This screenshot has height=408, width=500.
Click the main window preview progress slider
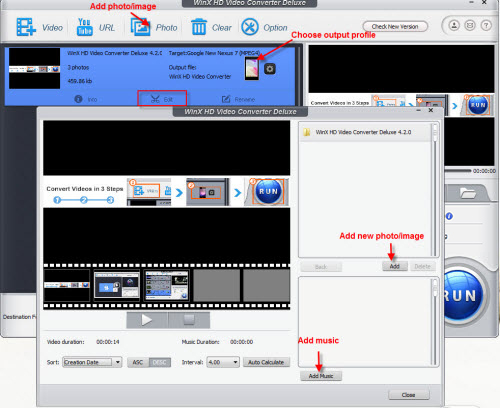[457, 171]
